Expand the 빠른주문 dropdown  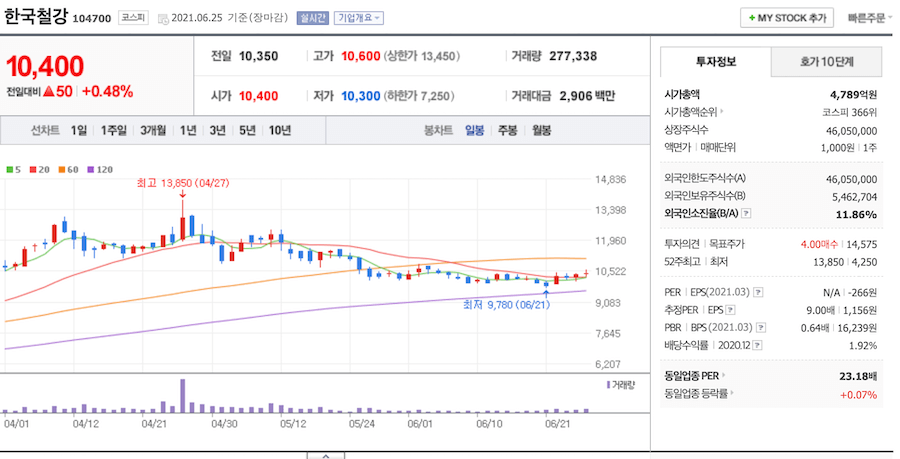870,18
